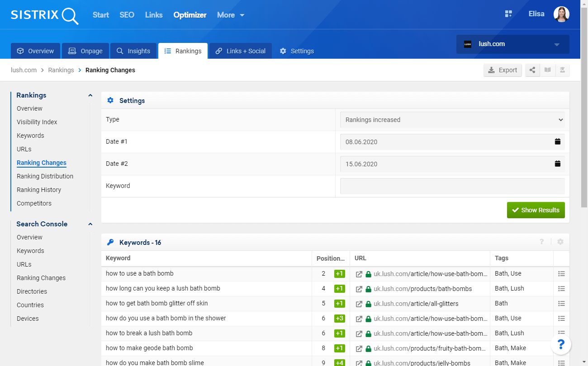This screenshot has width=588, height=366.
Task: Open calendar picker for Date #1
Action: click(558, 142)
